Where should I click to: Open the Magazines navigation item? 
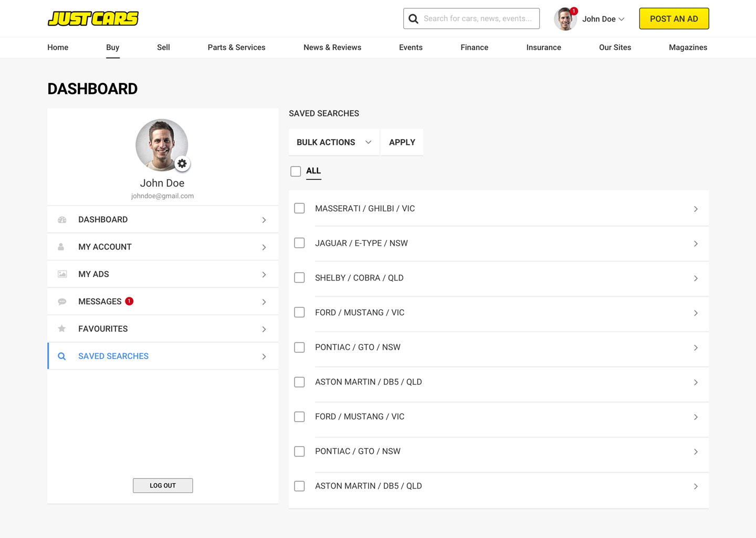click(688, 47)
